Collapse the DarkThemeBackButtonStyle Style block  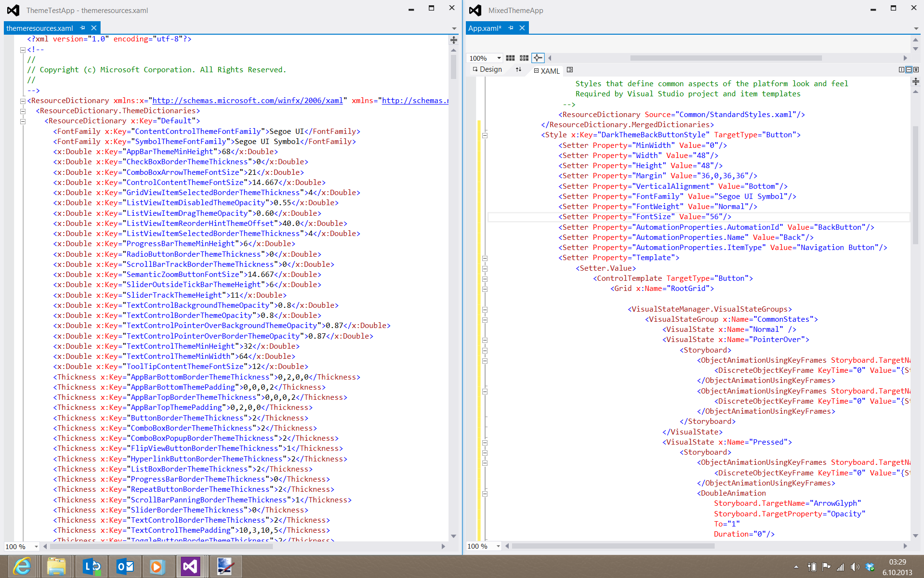click(x=485, y=135)
